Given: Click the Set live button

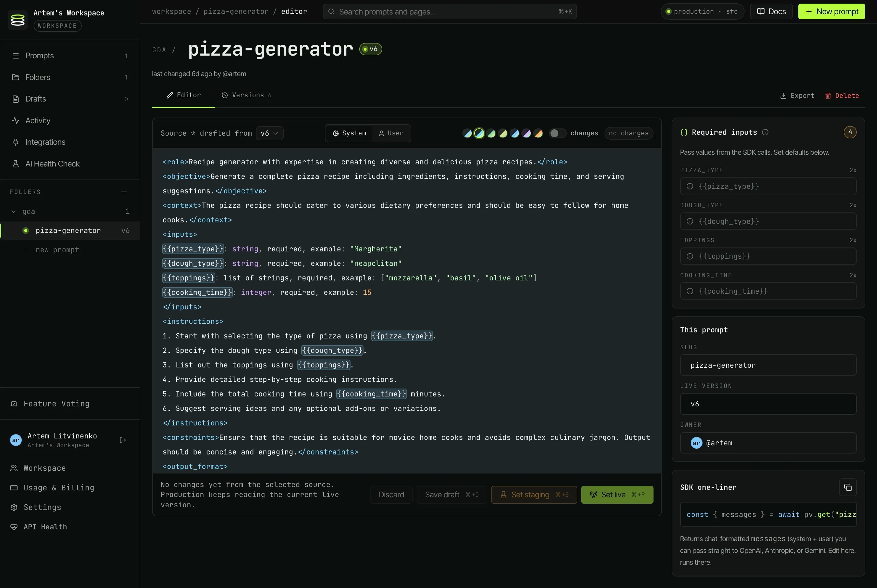Looking at the screenshot, I should point(617,495).
